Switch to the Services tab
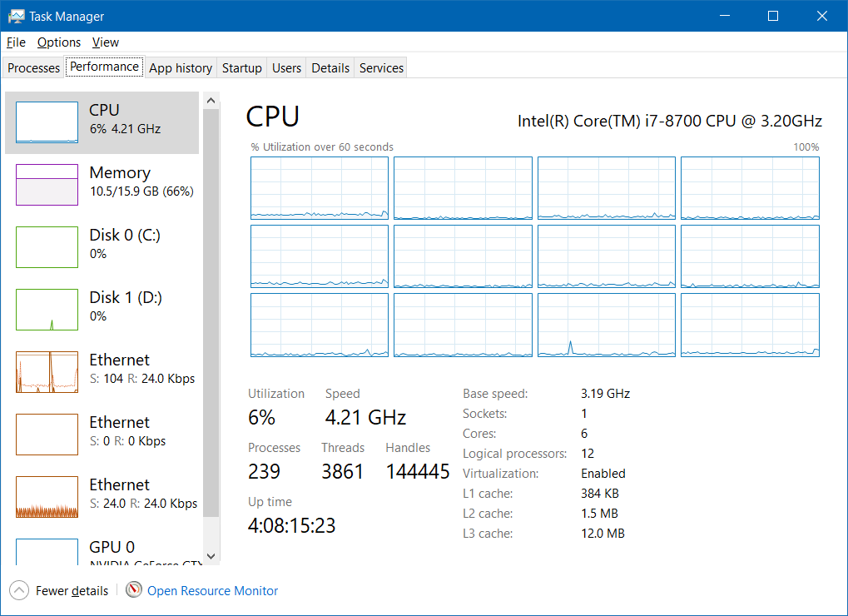The height and width of the screenshot is (616, 848). [381, 68]
